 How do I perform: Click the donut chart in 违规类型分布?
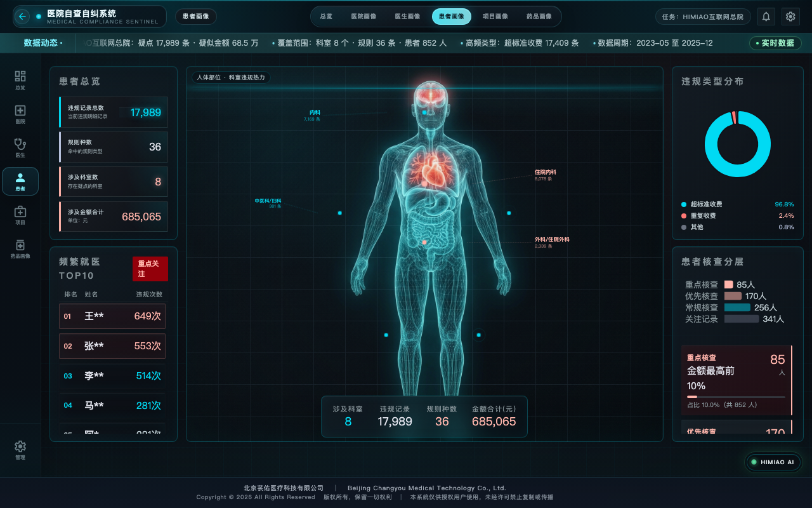click(x=738, y=144)
